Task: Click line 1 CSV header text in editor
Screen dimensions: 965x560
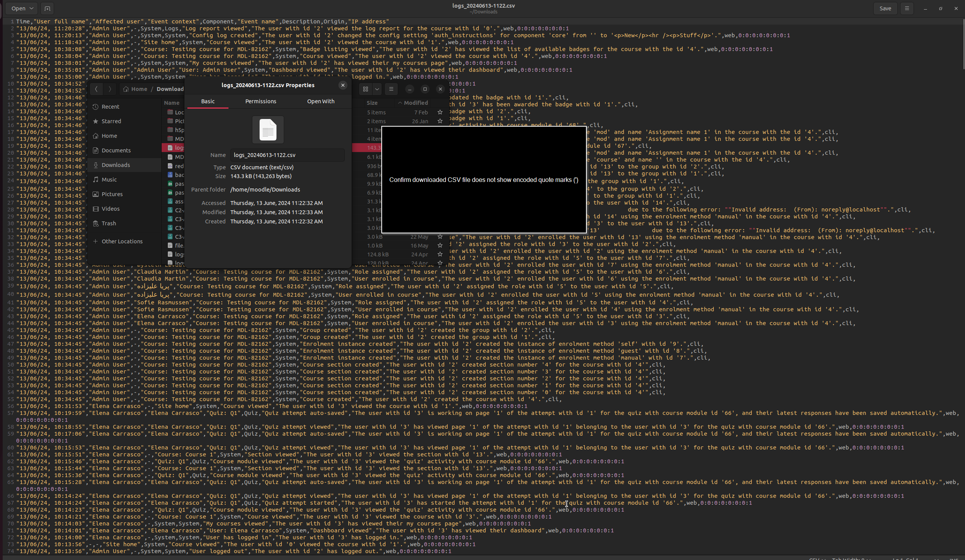Action: coord(202,21)
